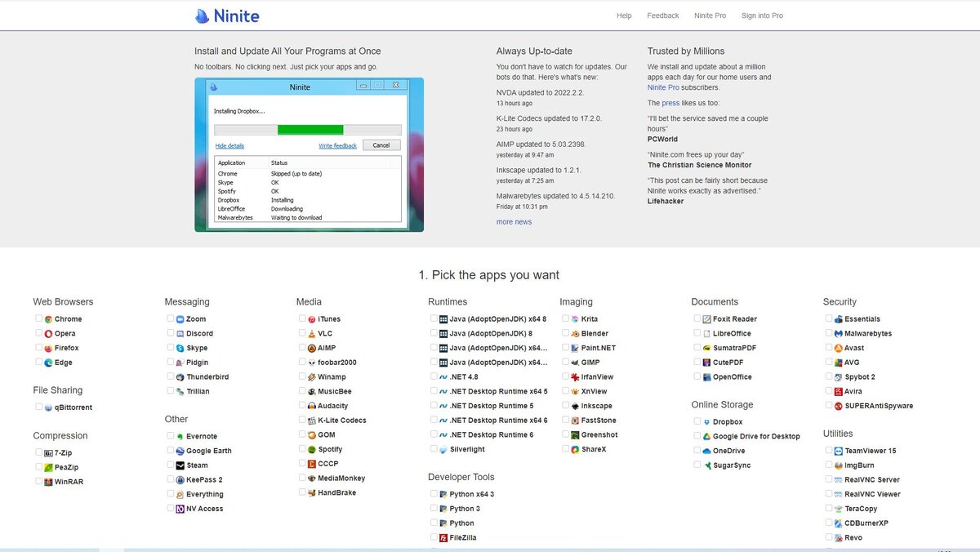Click the OneDrive cloud icon
Screen dimensions: 980x552
(x=707, y=451)
